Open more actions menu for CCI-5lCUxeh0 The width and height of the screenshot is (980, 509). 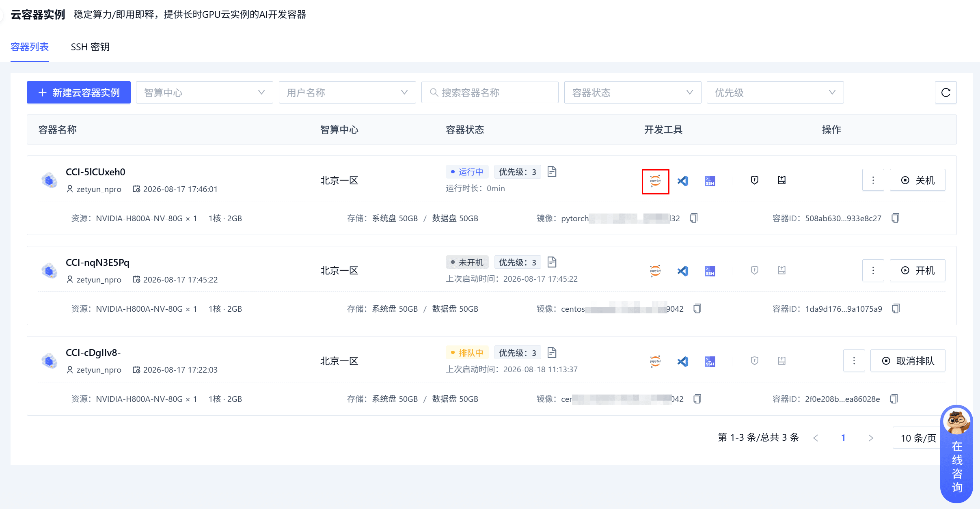[x=873, y=180]
